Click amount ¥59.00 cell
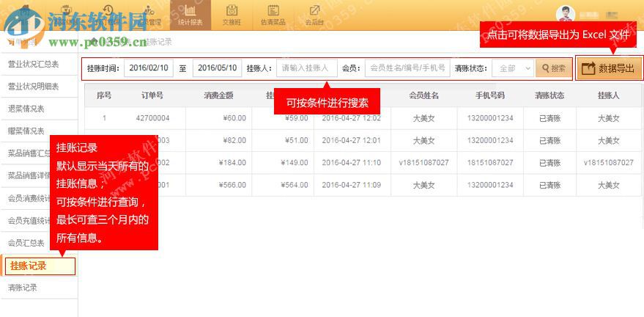This screenshot has width=644, height=317. [296, 118]
